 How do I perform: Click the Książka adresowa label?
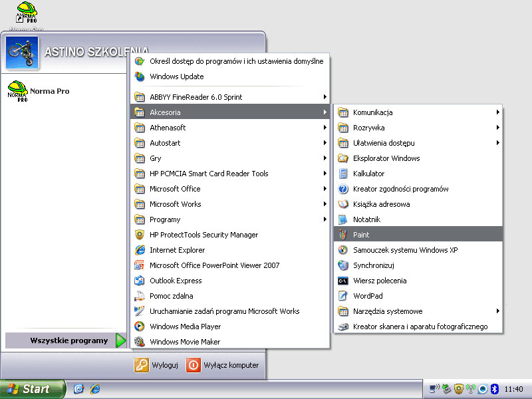coord(381,204)
